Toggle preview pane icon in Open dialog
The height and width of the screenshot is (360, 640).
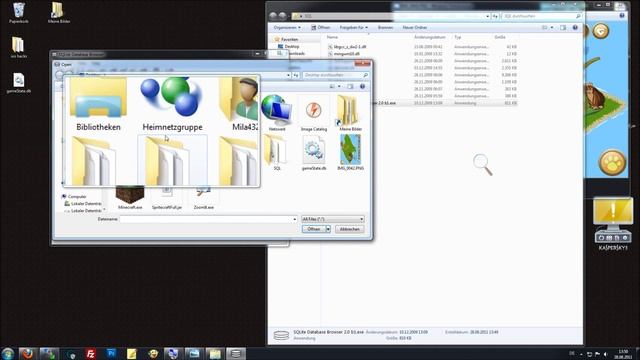(x=350, y=87)
